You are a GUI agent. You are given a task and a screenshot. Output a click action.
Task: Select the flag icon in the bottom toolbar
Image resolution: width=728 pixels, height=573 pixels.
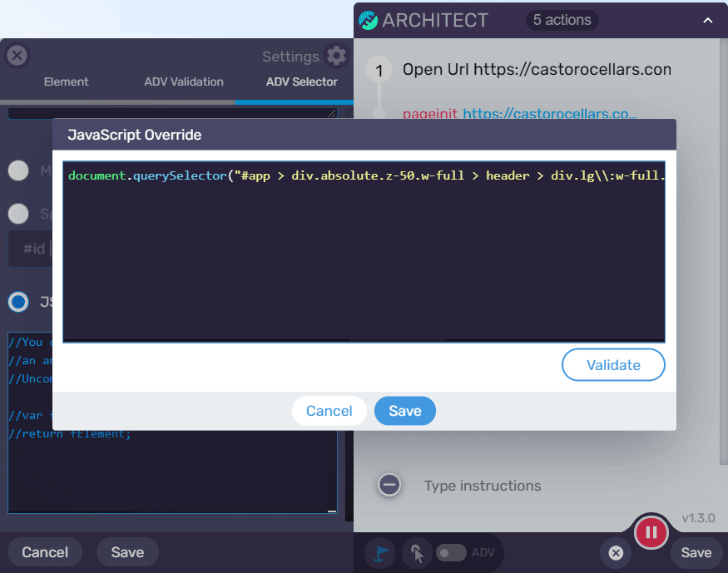pos(380,552)
